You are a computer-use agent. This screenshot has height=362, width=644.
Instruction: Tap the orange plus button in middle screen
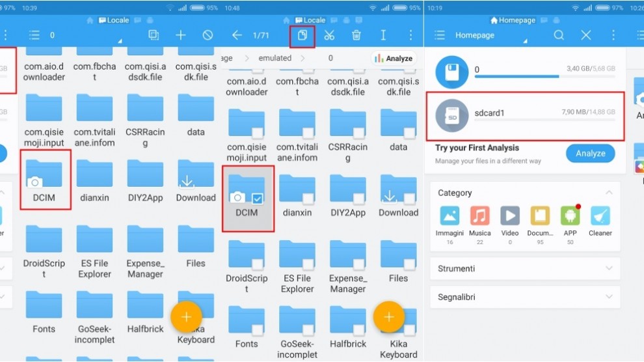[x=388, y=317]
